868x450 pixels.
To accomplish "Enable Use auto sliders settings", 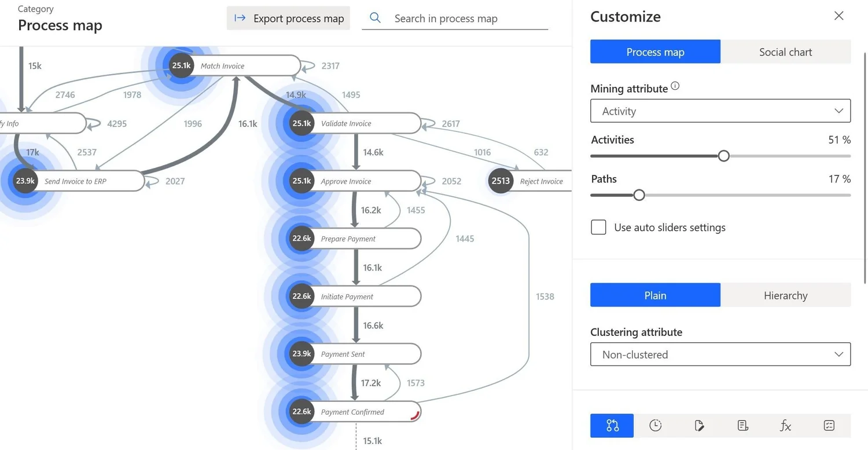I will click(598, 227).
